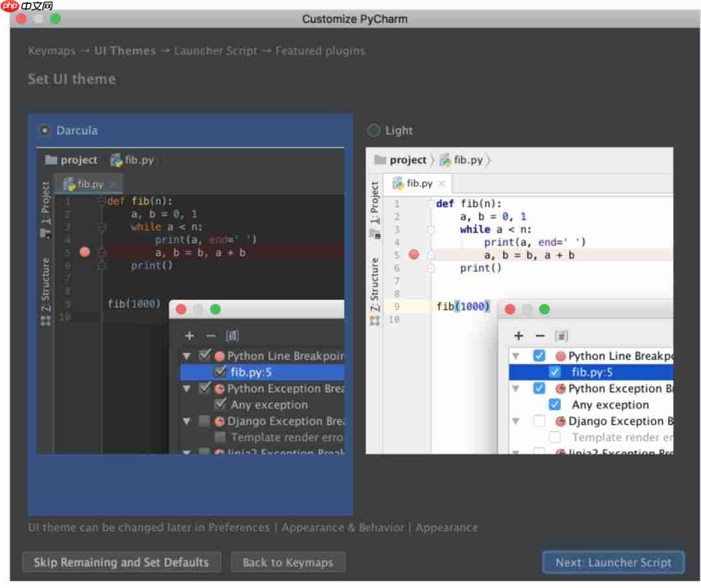Enable the Django Exception Breakpoint checkbox
The image size is (701, 588).
[203, 421]
